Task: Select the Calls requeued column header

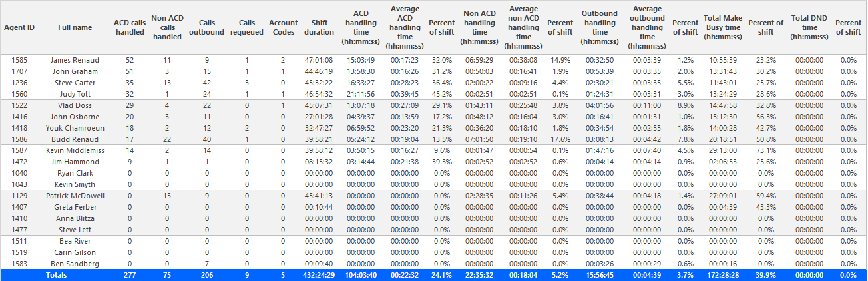Action: [x=247, y=27]
